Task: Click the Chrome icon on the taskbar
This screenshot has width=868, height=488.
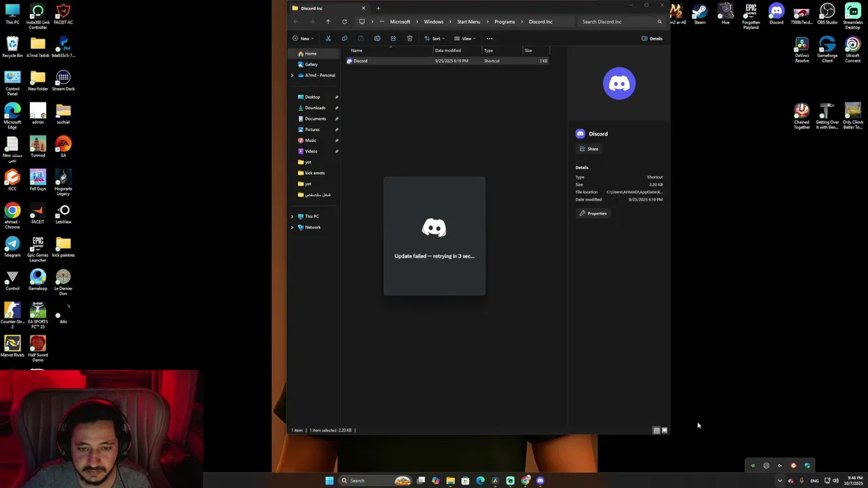Action: point(526,481)
